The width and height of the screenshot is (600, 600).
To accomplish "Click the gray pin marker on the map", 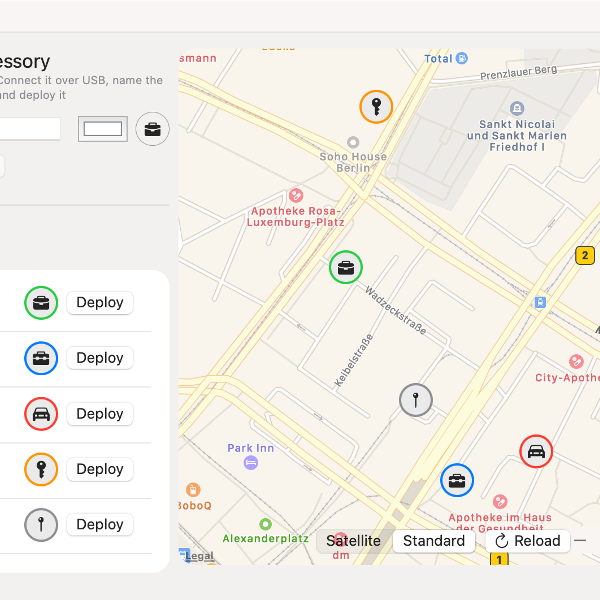I will pos(416,400).
